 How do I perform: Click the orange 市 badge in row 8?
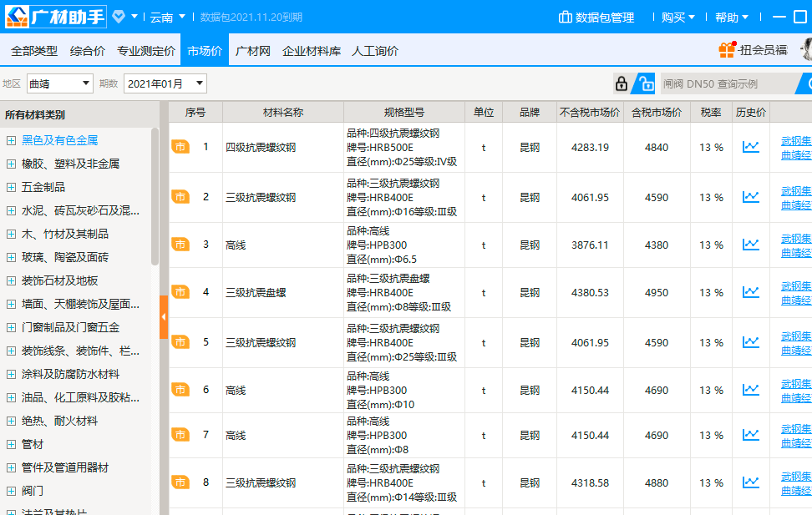180,483
